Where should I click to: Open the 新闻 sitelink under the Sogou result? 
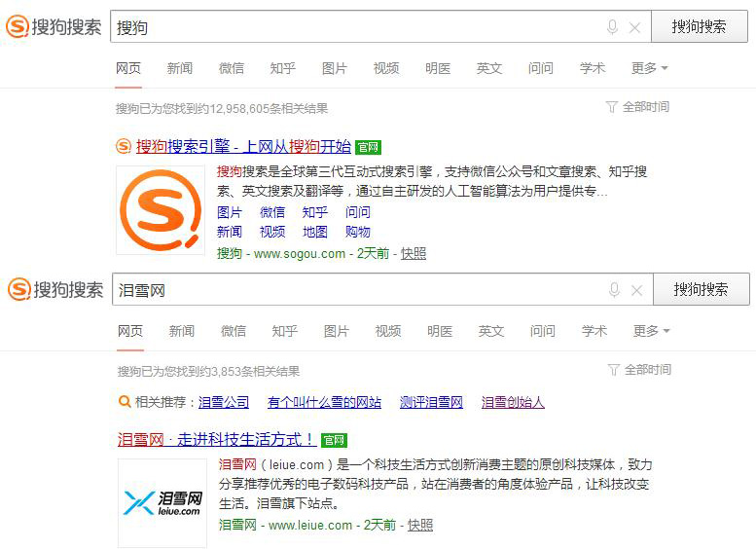pyautogui.click(x=230, y=232)
